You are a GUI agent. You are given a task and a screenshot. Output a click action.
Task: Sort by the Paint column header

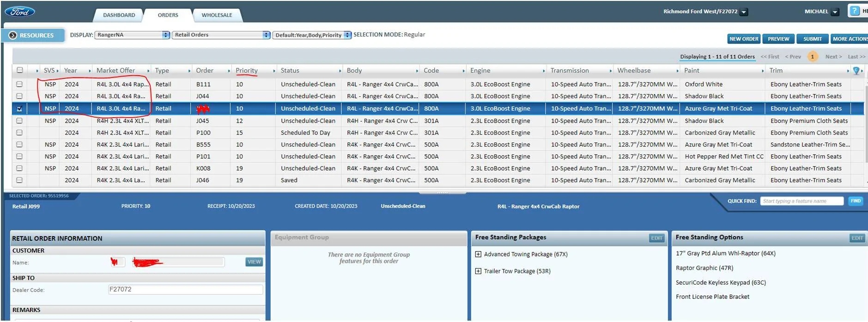(692, 71)
